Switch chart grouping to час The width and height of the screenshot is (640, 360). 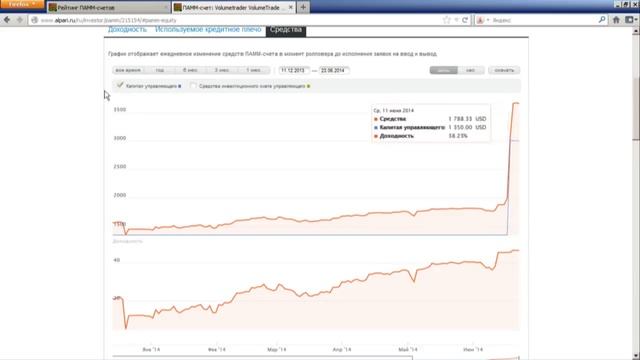tap(471, 70)
